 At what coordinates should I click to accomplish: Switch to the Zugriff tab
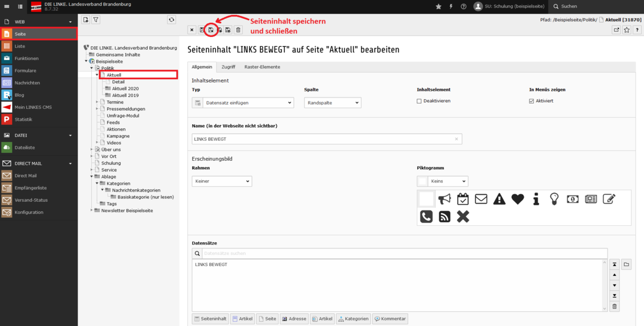tap(229, 67)
